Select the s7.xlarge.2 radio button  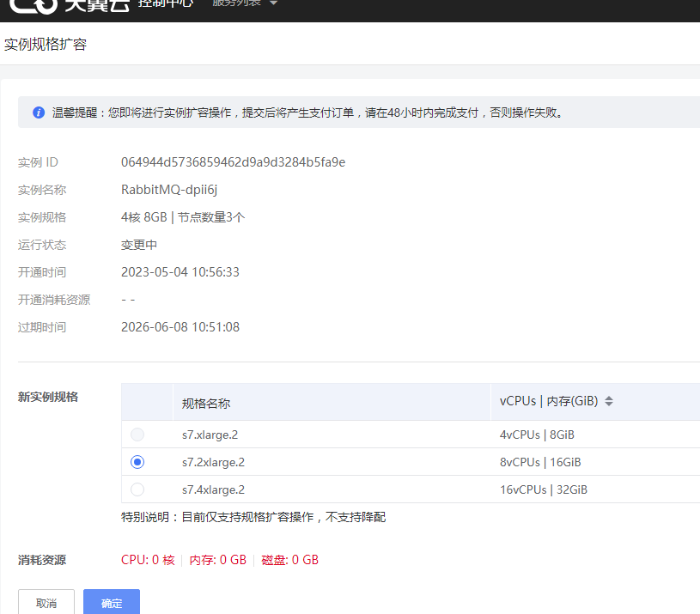pyautogui.click(x=137, y=435)
